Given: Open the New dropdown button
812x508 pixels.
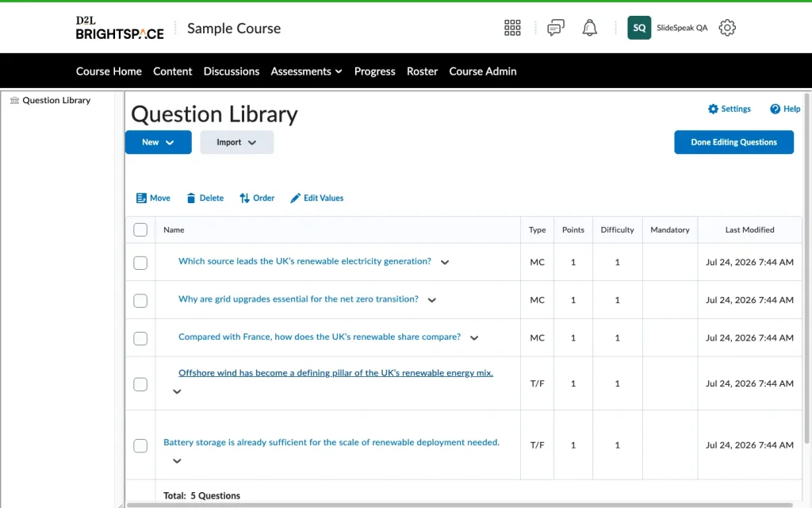Looking at the screenshot, I should click(x=159, y=142).
